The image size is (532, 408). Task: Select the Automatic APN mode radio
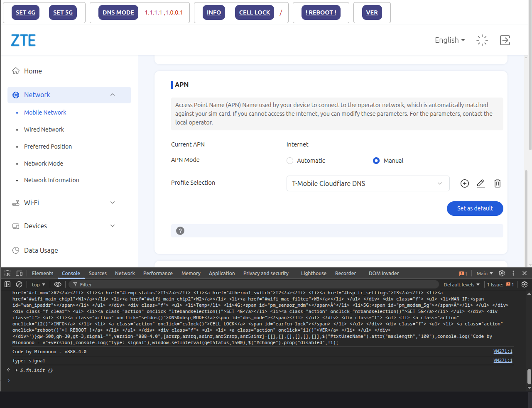pos(290,161)
